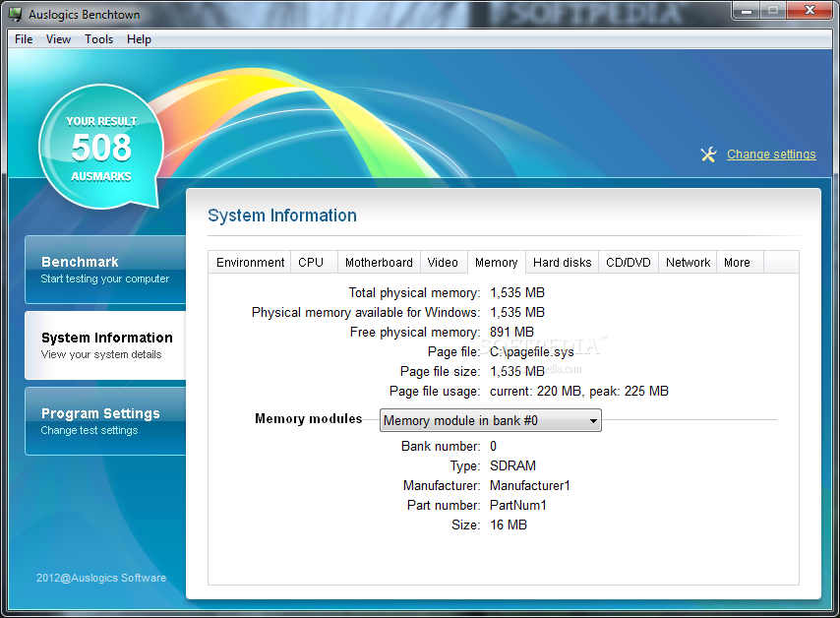This screenshot has height=618, width=840.
Task: Open the Benchmark side panel button
Action: pyautogui.click(x=105, y=270)
